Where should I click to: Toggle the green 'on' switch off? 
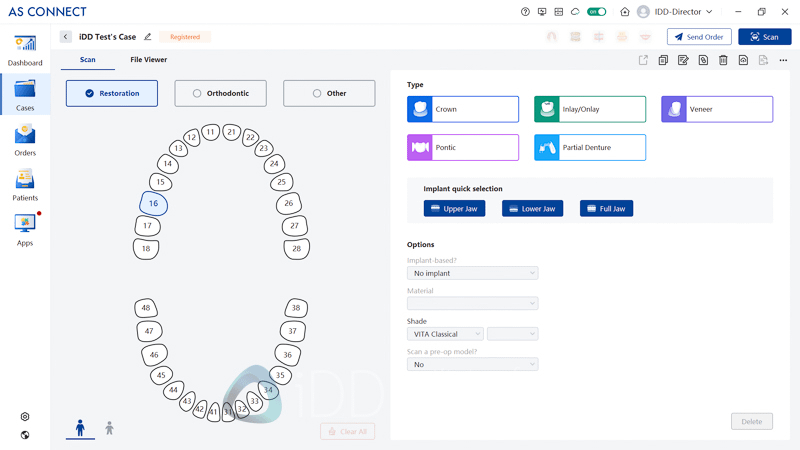597,12
